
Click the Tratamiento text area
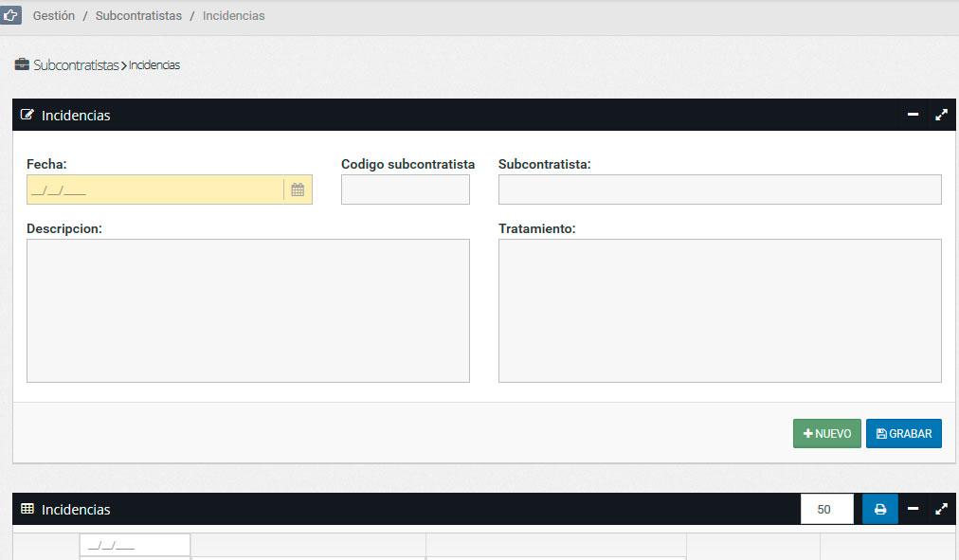(720, 311)
